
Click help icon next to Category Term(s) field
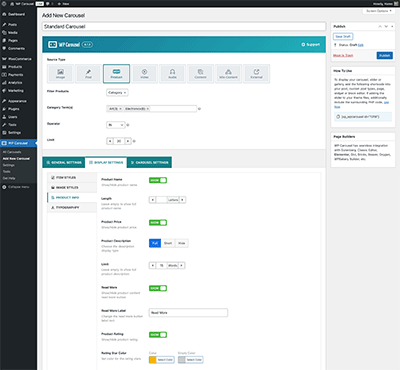point(199,109)
